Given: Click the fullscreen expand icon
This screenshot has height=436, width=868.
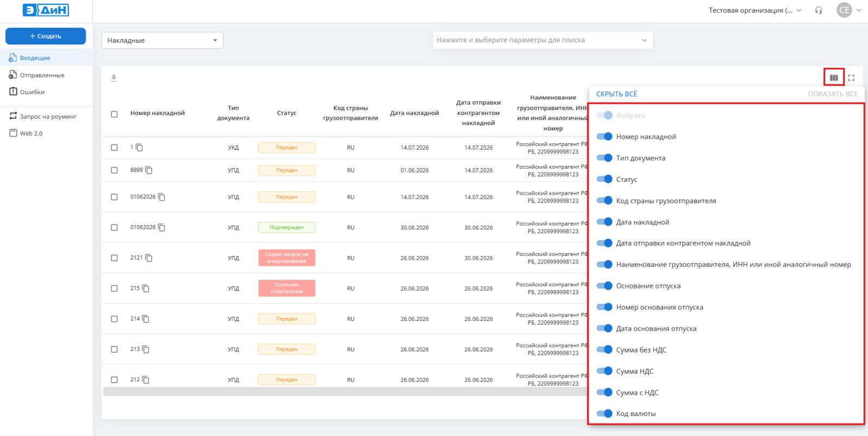Looking at the screenshot, I should click(851, 78).
